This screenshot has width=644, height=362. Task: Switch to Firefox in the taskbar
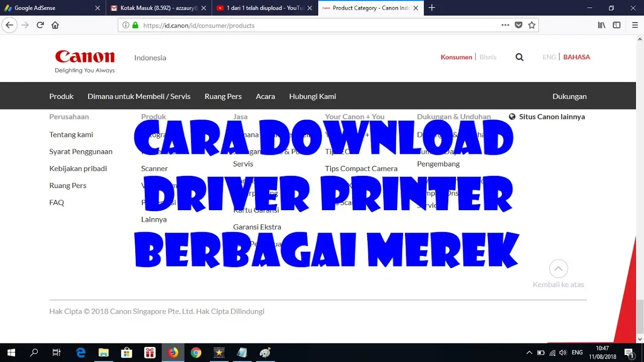[173, 352]
